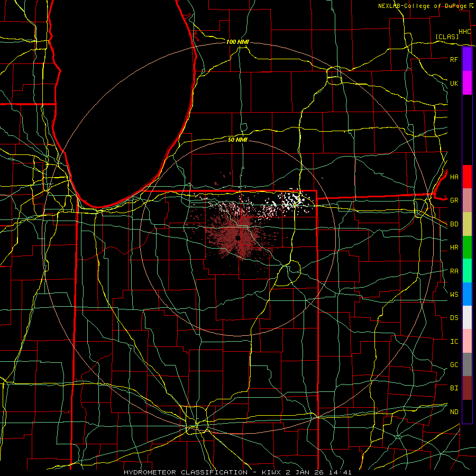Screen dimensions: 476x476
Task: Select the GC gray legend swatch
Action: pyautogui.click(x=467, y=364)
